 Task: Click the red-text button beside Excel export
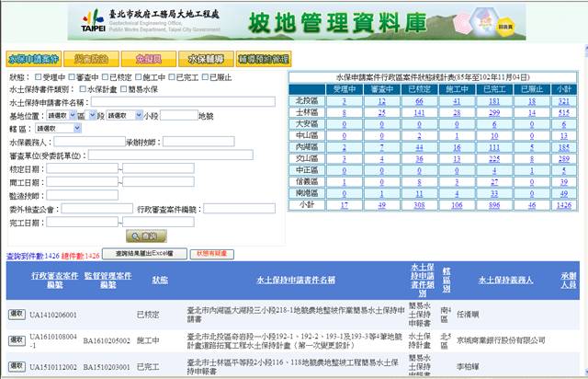pyautogui.click(x=212, y=254)
